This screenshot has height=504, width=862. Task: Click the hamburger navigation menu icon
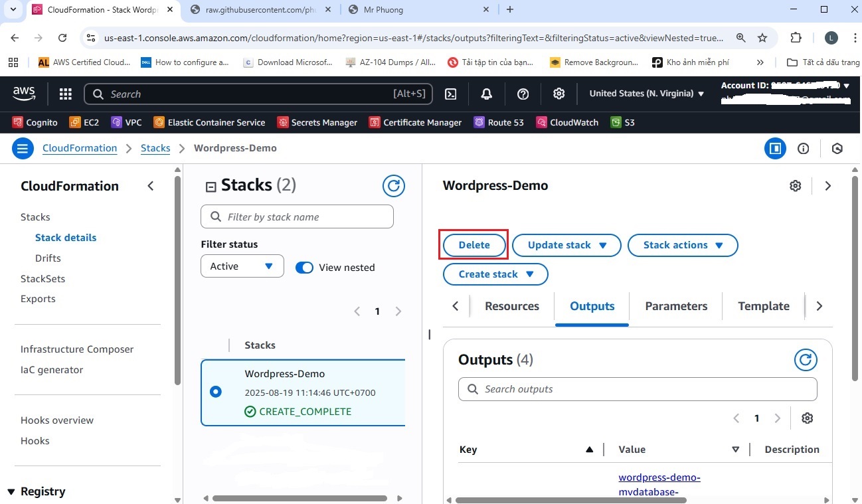tap(22, 148)
